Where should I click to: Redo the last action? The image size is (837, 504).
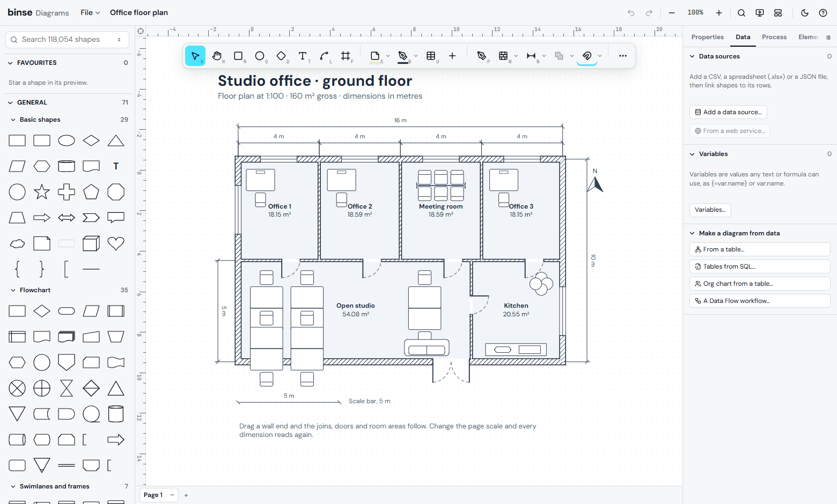coord(649,13)
